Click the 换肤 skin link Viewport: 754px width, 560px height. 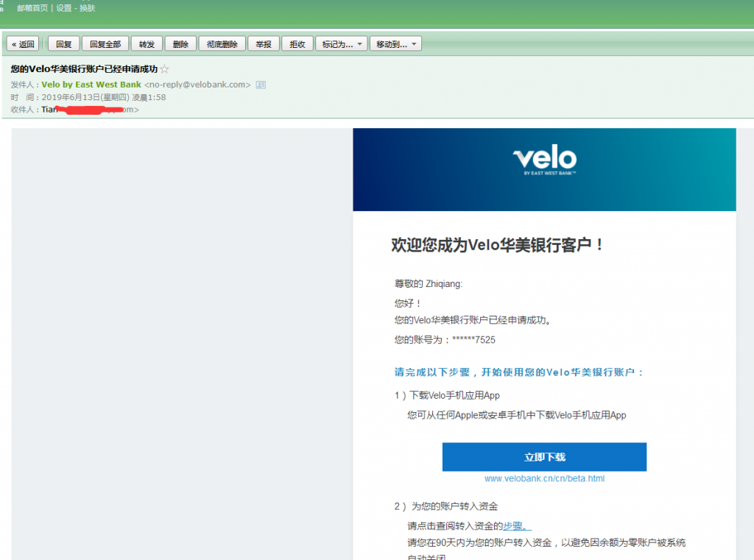pyautogui.click(x=87, y=8)
